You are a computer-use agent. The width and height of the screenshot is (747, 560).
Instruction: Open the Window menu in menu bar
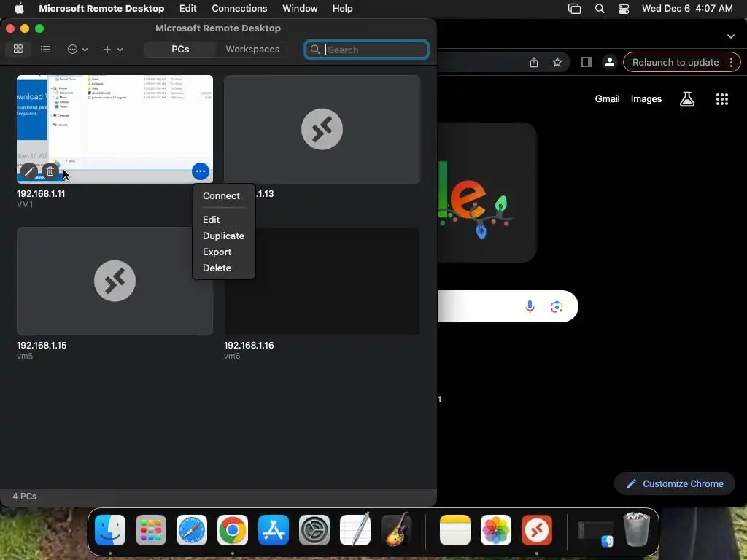[x=300, y=9]
